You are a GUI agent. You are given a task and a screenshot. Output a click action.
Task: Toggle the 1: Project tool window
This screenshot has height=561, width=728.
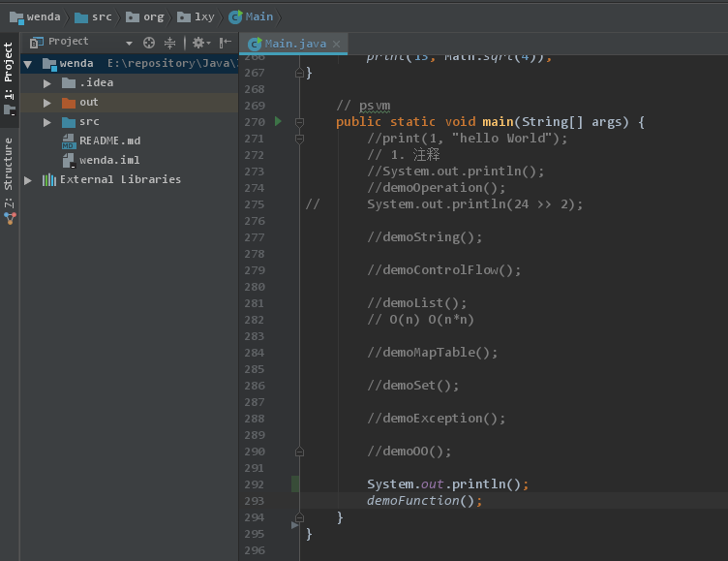tap(10, 70)
